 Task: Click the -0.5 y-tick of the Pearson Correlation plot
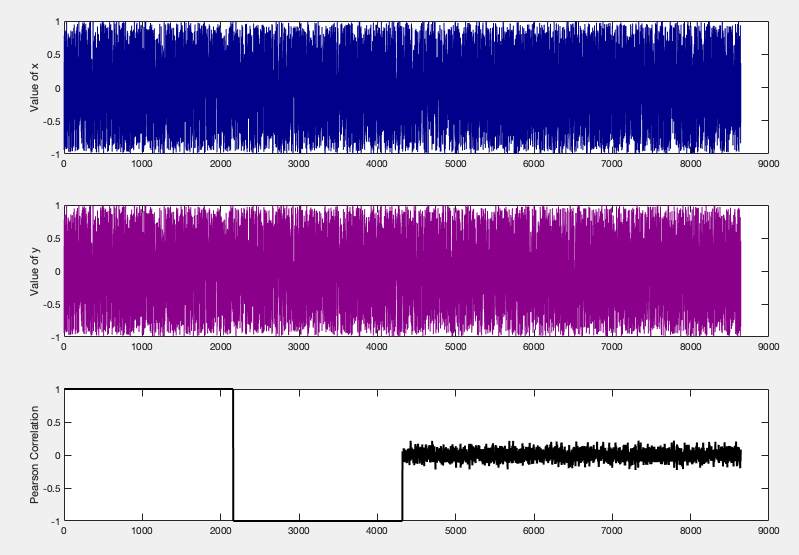(x=52, y=488)
